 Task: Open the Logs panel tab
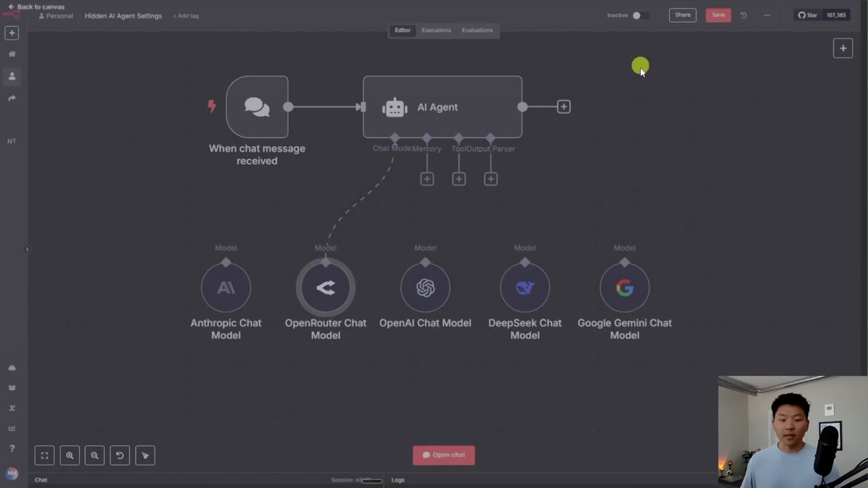(x=398, y=480)
